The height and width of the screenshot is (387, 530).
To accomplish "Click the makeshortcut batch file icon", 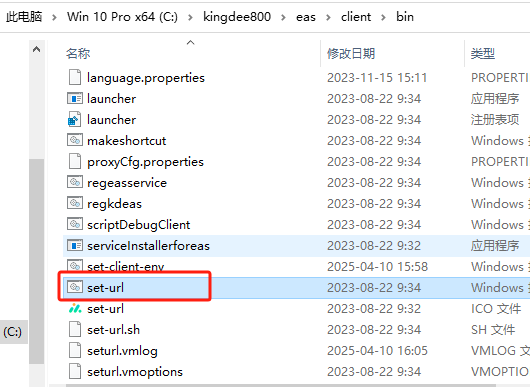I will (x=75, y=140).
